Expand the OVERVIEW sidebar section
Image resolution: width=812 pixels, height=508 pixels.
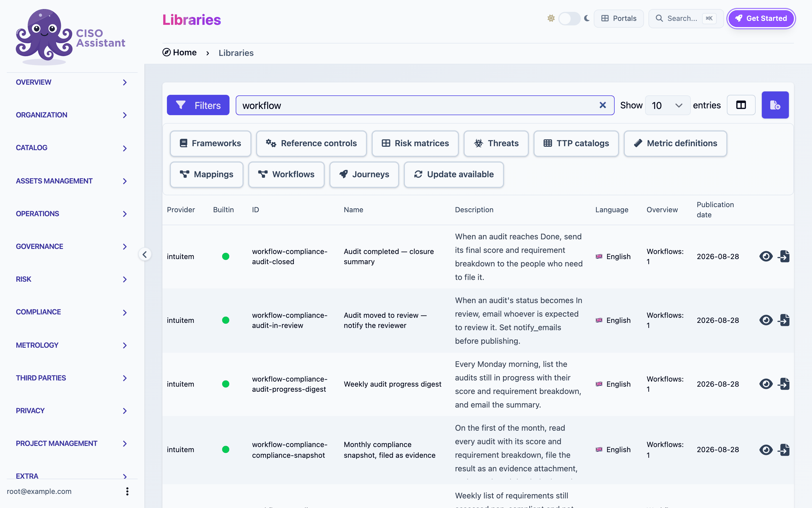71,82
